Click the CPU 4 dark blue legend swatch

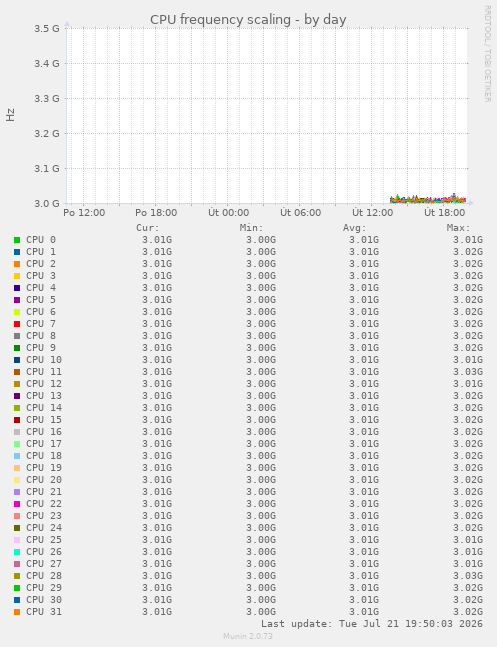(17, 288)
